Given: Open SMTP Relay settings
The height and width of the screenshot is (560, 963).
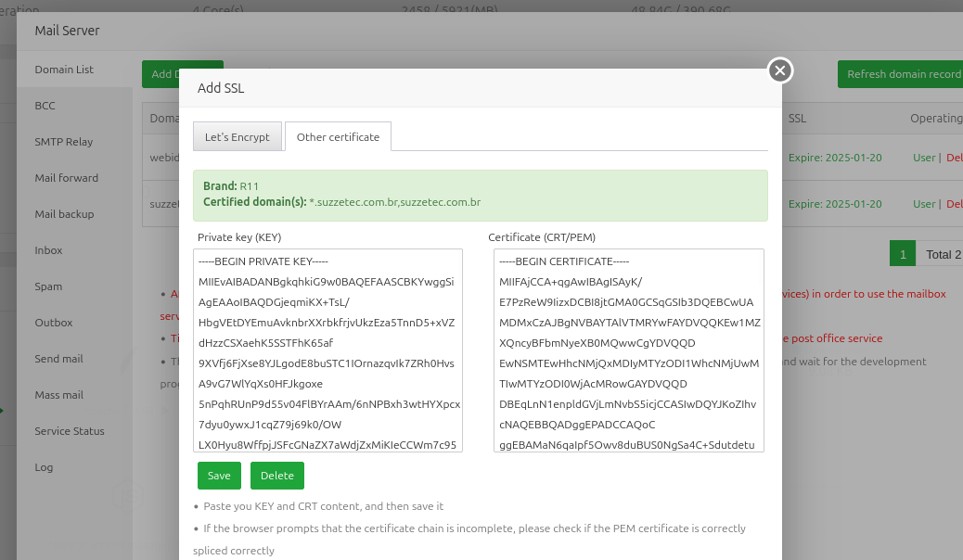Looking at the screenshot, I should pyautogui.click(x=64, y=142).
